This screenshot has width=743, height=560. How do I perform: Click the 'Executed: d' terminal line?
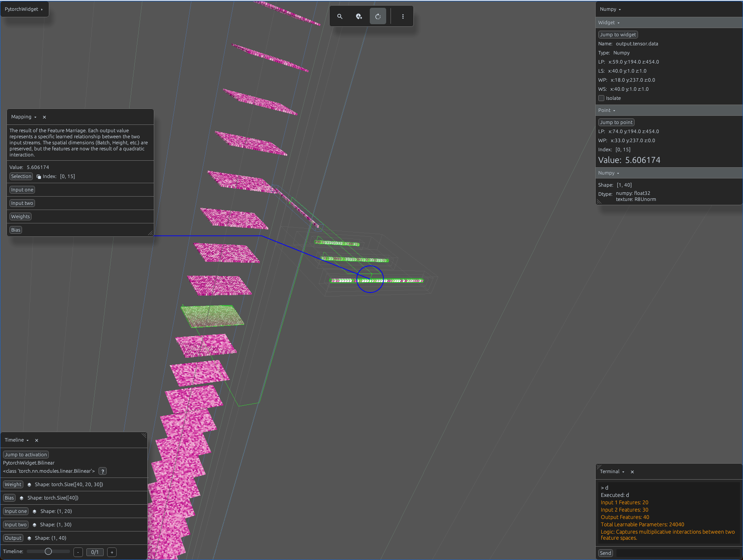615,495
